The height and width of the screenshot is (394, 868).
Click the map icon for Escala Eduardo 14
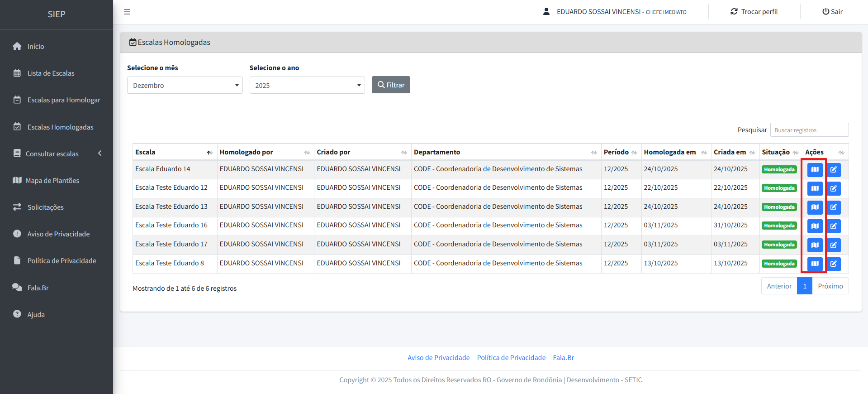pos(815,170)
